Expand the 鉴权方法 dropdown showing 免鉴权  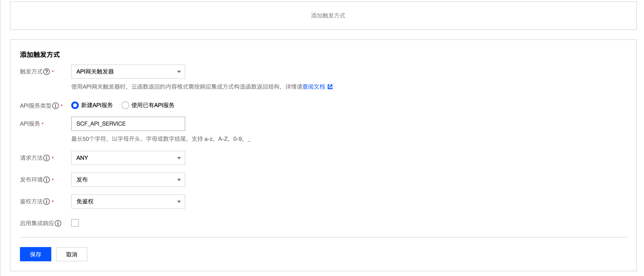pyautogui.click(x=128, y=202)
